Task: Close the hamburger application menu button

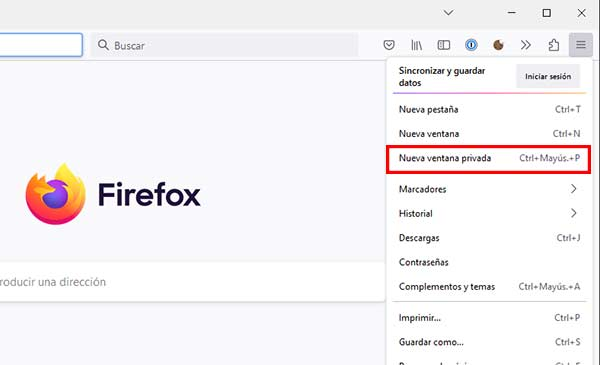Action: pyautogui.click(x=581, y=45)
